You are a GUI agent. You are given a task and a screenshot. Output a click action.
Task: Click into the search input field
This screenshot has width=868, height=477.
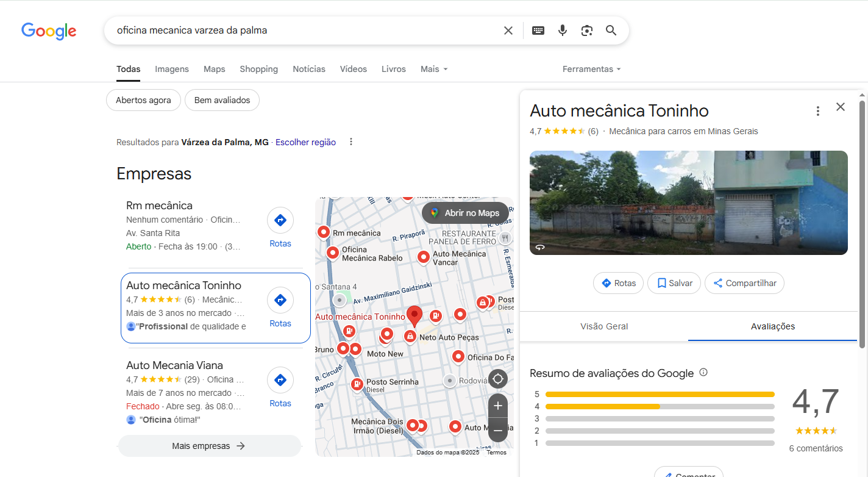click(x=305, y=30)
